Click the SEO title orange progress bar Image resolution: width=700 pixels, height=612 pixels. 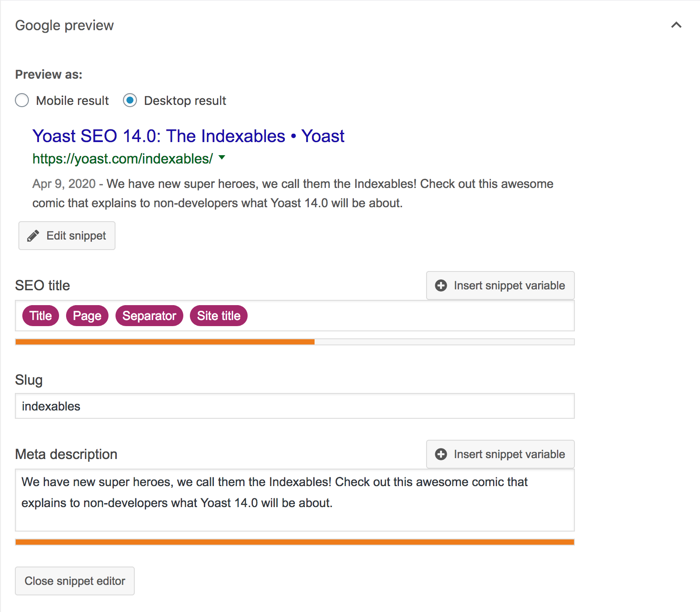pyautogui.click(x=164, y=342)
